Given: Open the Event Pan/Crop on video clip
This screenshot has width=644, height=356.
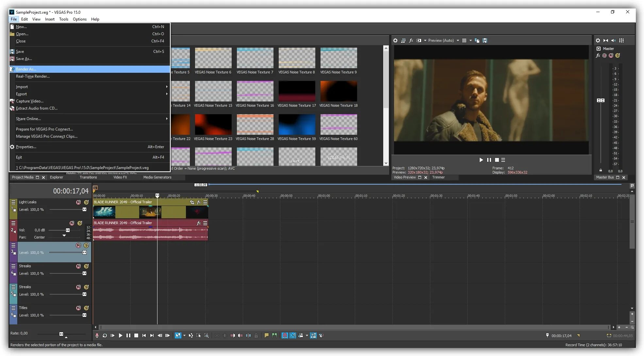Looking at the screenshot, I should coord(192,202).
